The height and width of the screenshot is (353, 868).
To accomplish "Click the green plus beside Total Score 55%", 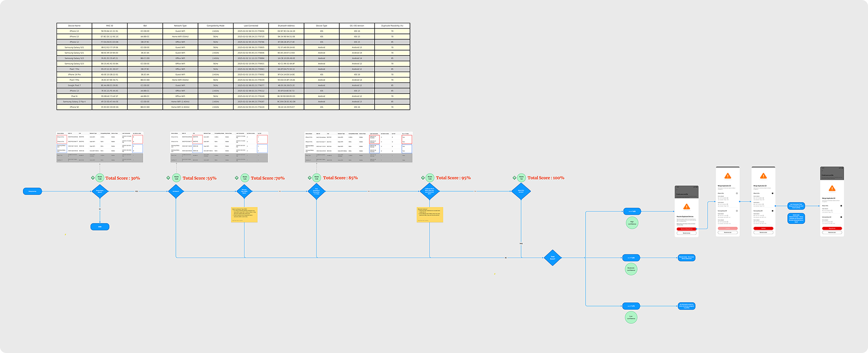I will 168,178.
